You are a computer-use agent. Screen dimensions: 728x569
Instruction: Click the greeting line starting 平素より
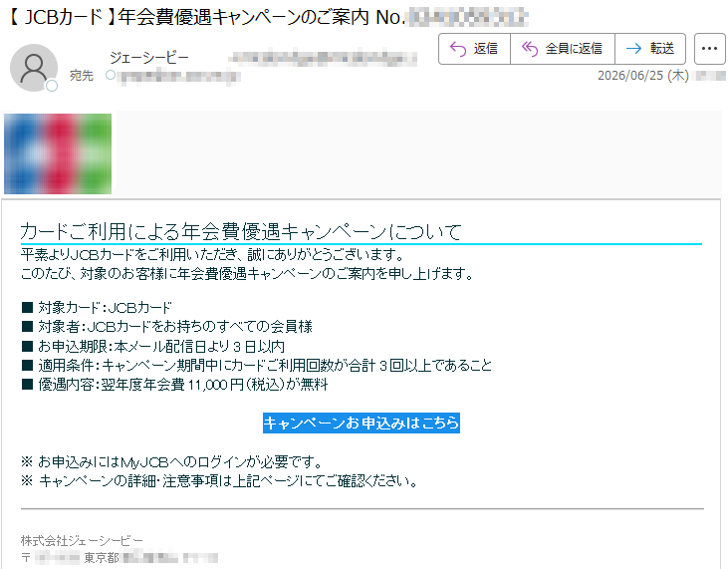pyautogui.click(x=213, y=255)
